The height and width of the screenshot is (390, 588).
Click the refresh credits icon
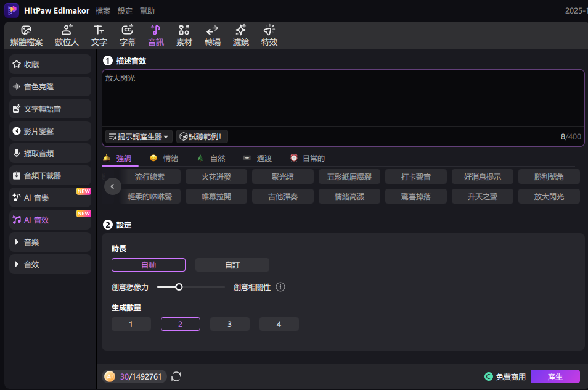point(176,376)
